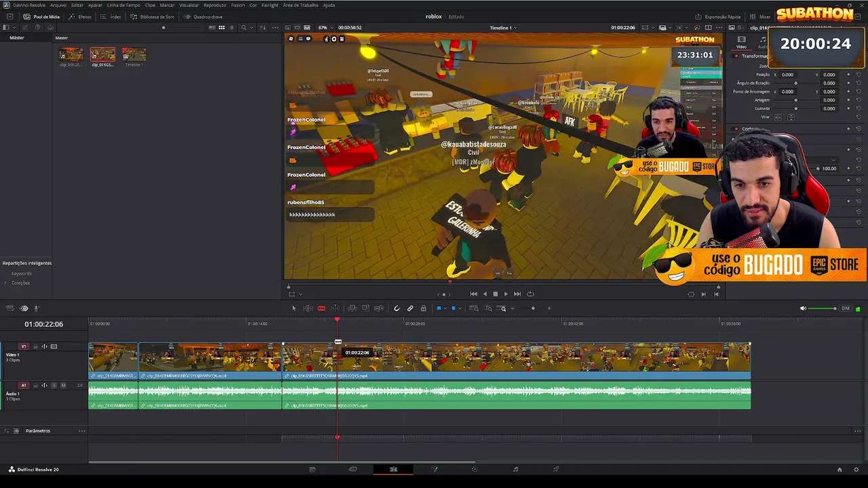Open the blue flag color dropdown arrow
Image resolution: width=868 pixels, height=488 pixels.
(445, 308)
